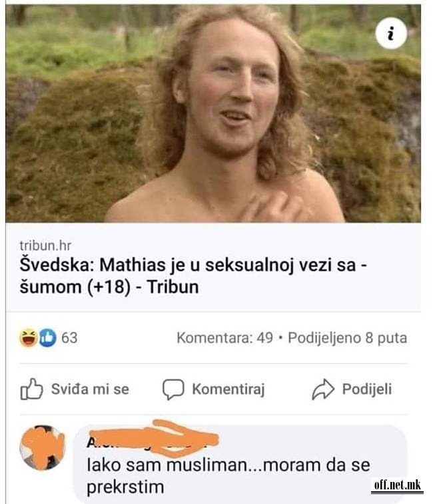Image resolution: width=443 pixels, height=504 pixels.
Task: Open the Švedska: Mathias article headline
Action: tap(193, 276)
